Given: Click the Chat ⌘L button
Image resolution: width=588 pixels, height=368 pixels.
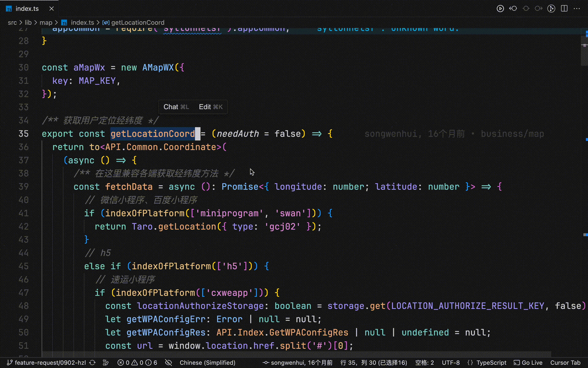Looking at the screenshot, I should click(x=176, y=107).
